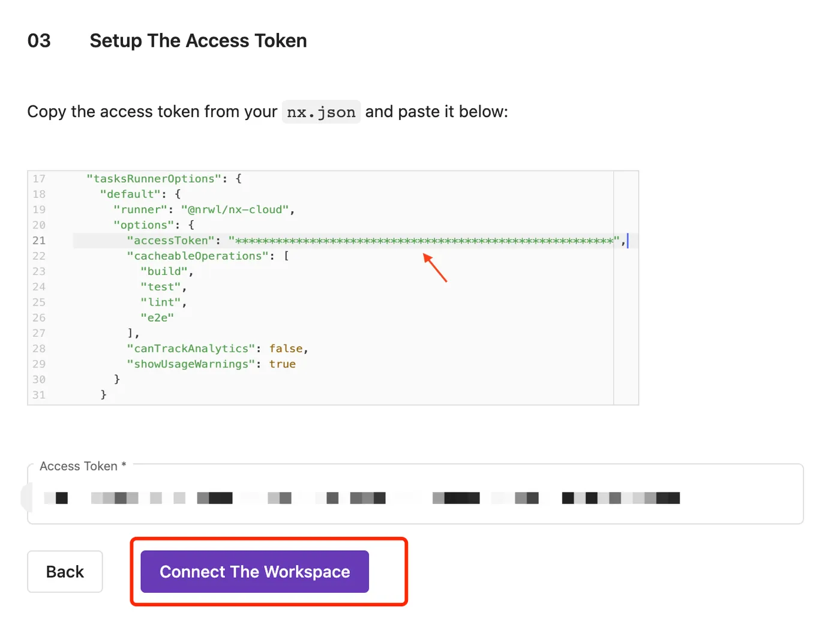Click the Back button

point(65,571)
